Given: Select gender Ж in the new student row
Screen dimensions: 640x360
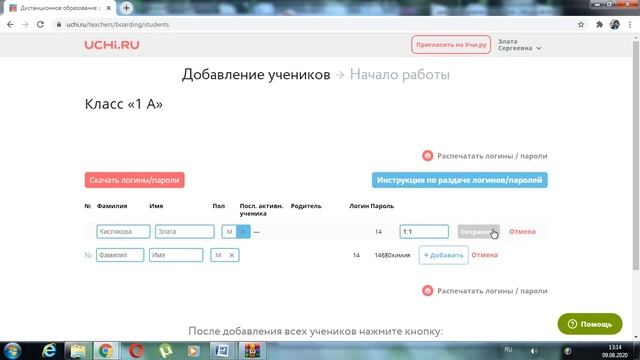Looking at the screenshot, I should tap(232, 255).
